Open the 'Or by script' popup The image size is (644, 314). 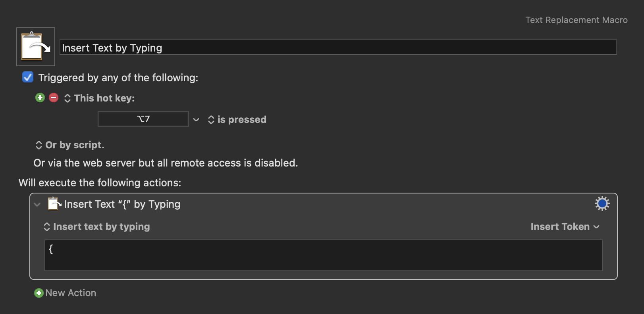(x=70, y=145)
